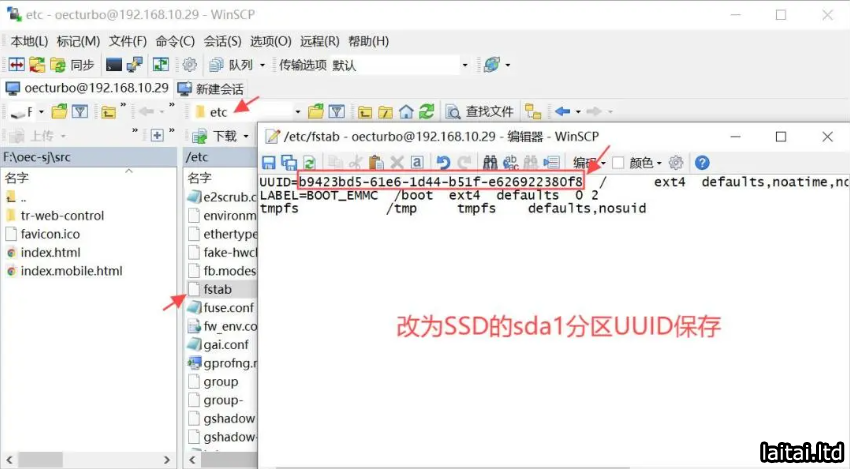Click 查找文件 find files button
The image size is (850, 469).
[480, 112]
